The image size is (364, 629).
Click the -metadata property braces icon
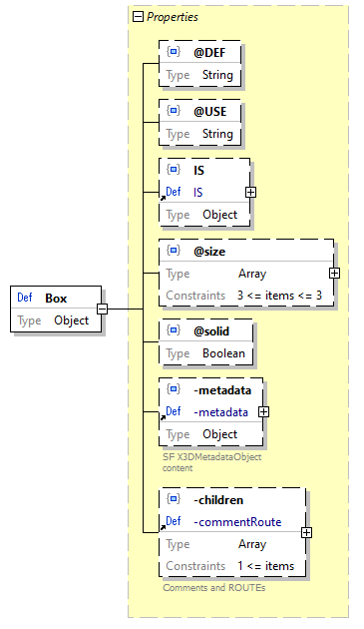(x=174, y=388)
